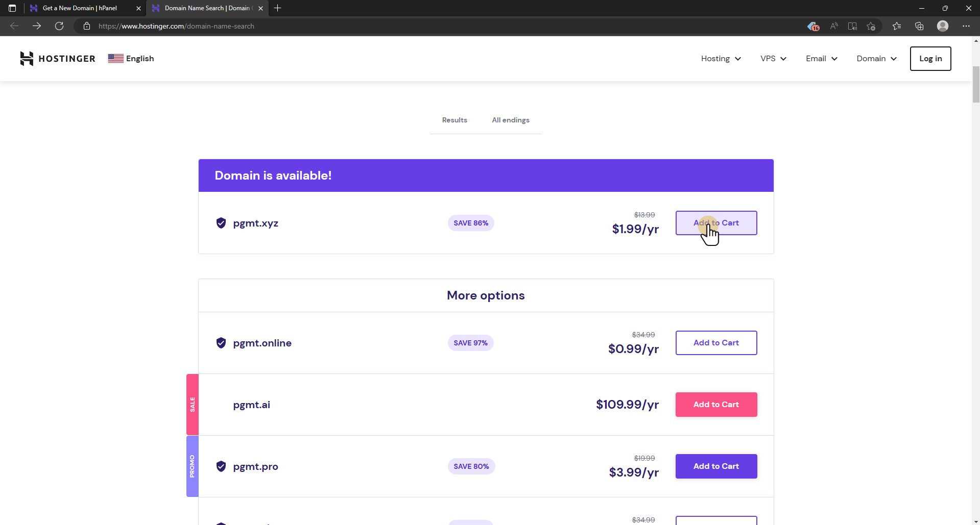The width and height of the screenshot is (980, 525).
Task: Expand the Domain dropdown menu
Action: tap(877, 59)
